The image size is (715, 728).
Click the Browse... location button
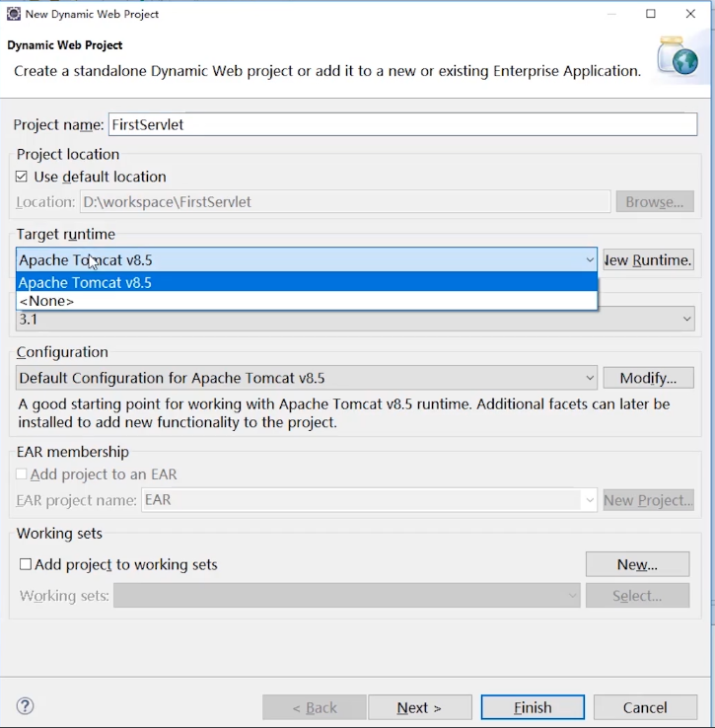pyautogui.click(x=655, y=201)
